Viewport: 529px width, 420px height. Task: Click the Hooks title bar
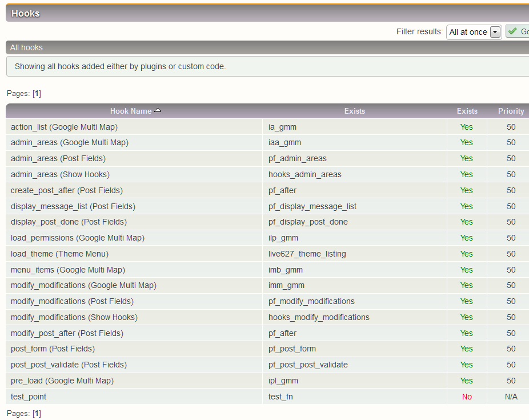(x=26, y=13)
